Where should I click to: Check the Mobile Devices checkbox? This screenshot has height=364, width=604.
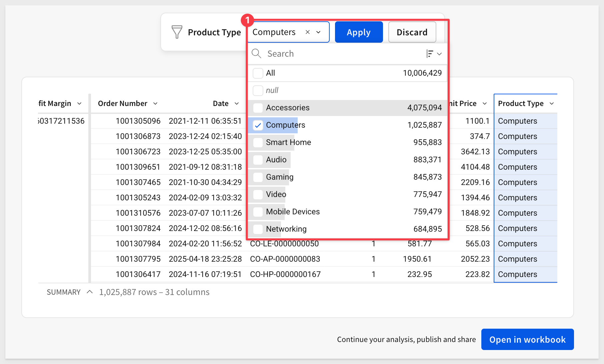coord(258,212)
